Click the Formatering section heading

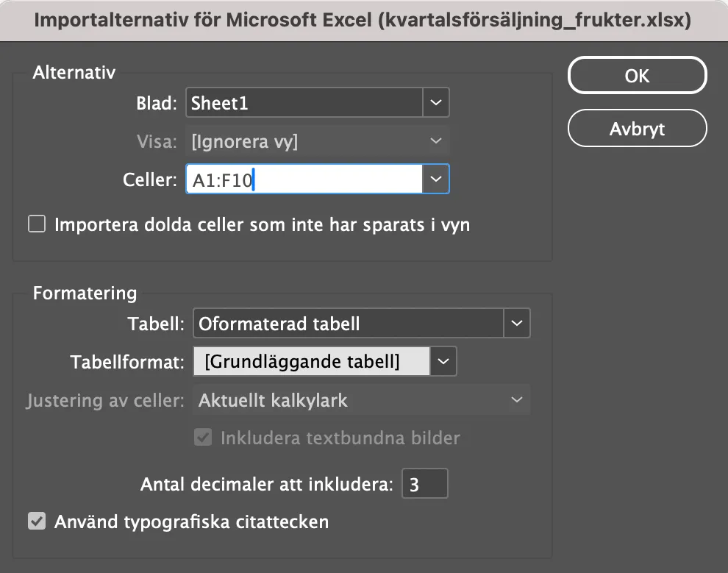(x=84, y=293)
